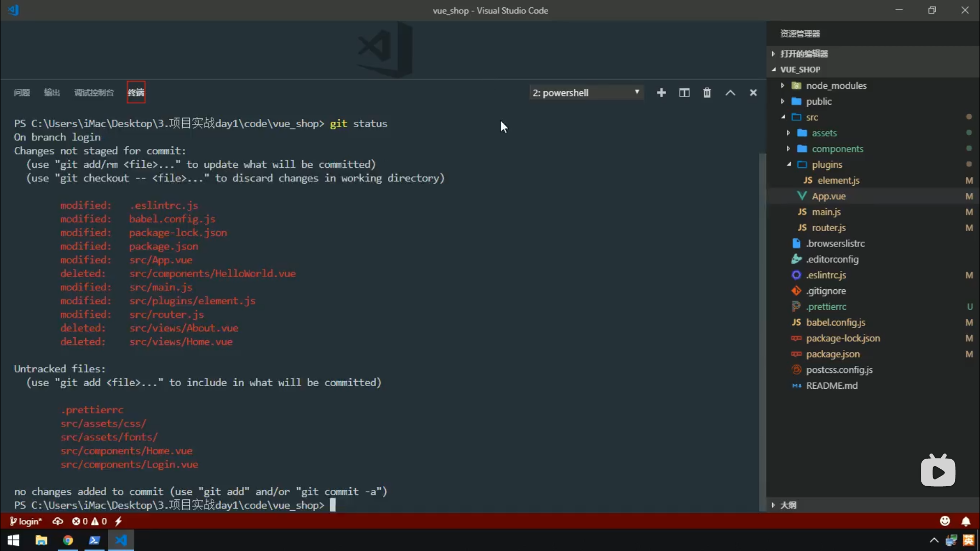Screen dimensions: 980x551
Task: Click the VS Code taskbar icon
Action: [x=121, y=540]
